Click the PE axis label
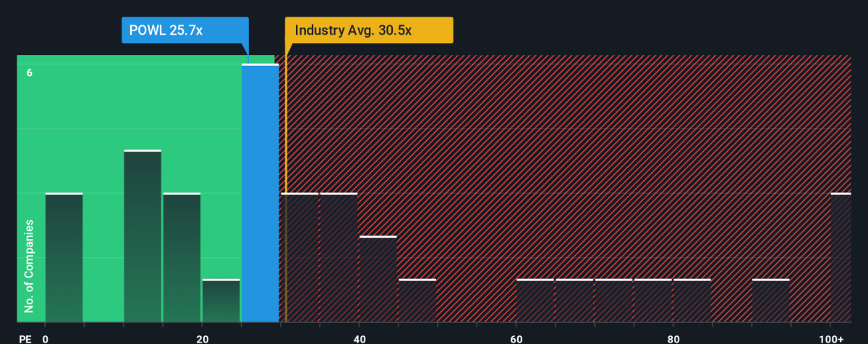Screen dimensions: 868x344 pos(24,339)
